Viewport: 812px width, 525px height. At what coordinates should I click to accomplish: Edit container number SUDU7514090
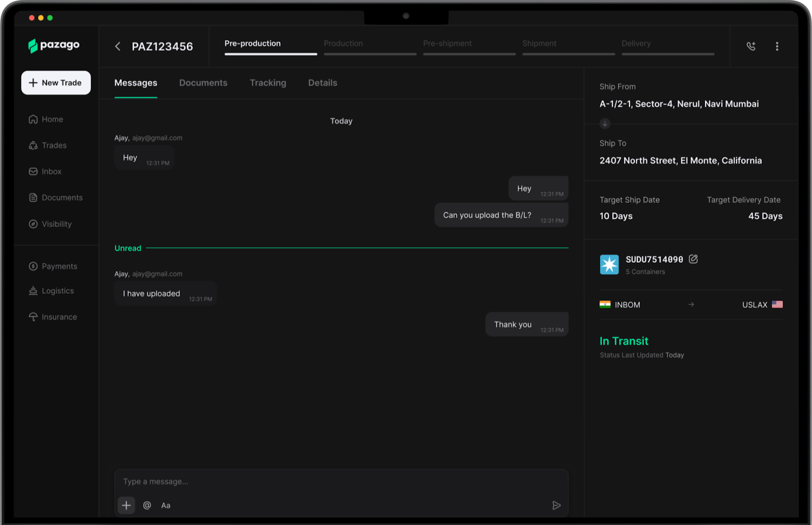(693, 259)
